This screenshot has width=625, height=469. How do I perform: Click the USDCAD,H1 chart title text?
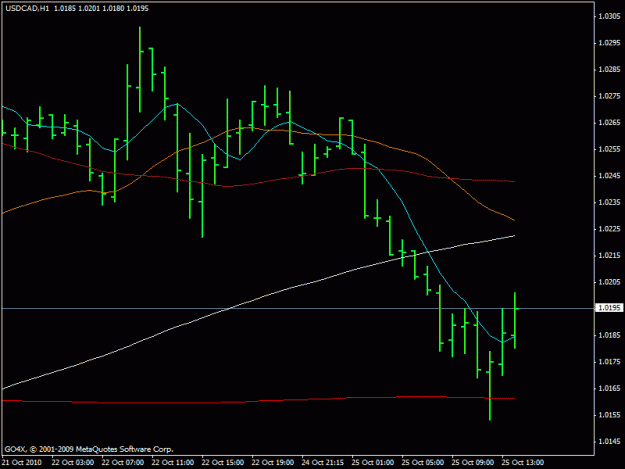click(x=27, y=8)
